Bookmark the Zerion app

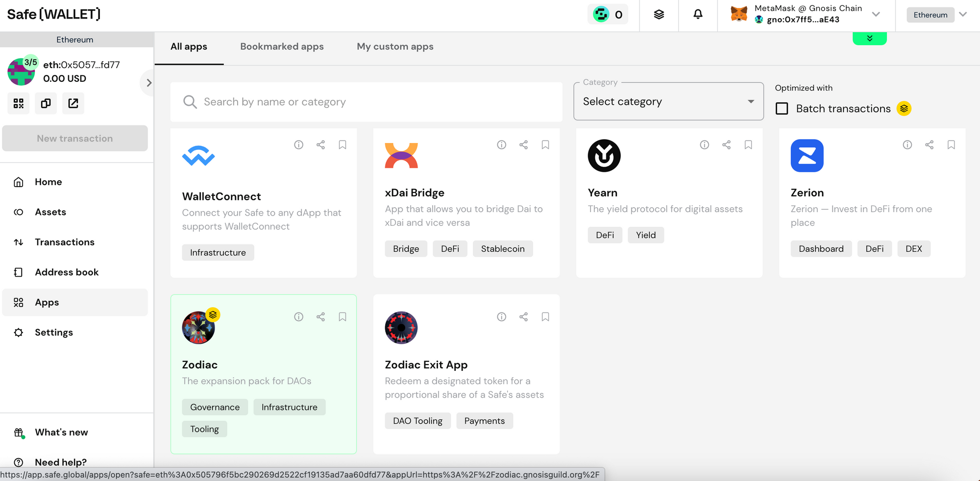pos(951,145)
